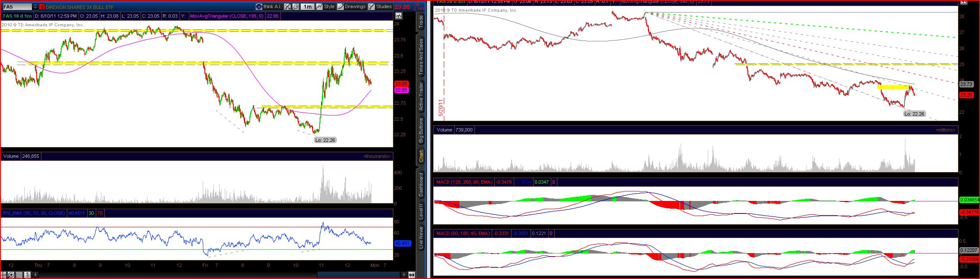The height and width of the screenshot is (279, 980).
Task: Click the grey 23.73 price bubble on right chart
Action: pos(966,85)
